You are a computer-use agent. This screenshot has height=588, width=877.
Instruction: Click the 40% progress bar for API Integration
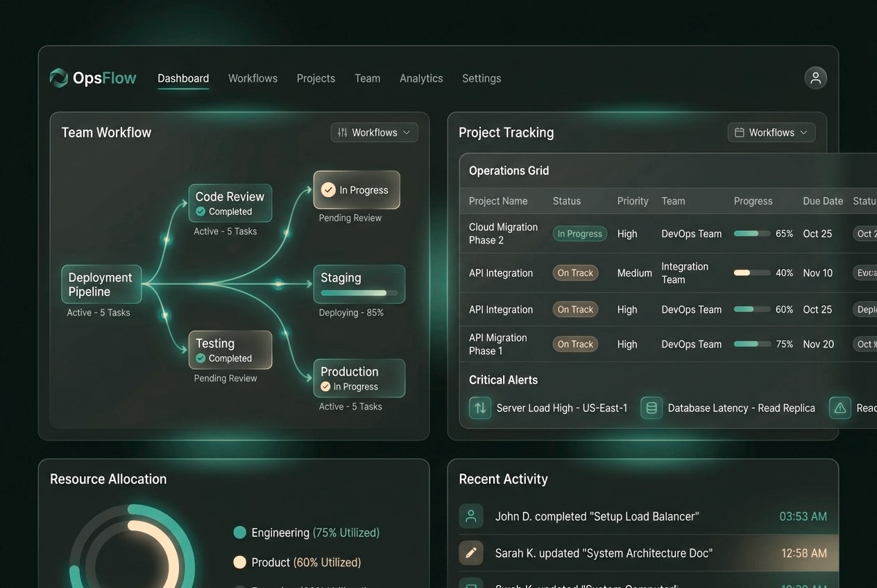click(752, 273)
